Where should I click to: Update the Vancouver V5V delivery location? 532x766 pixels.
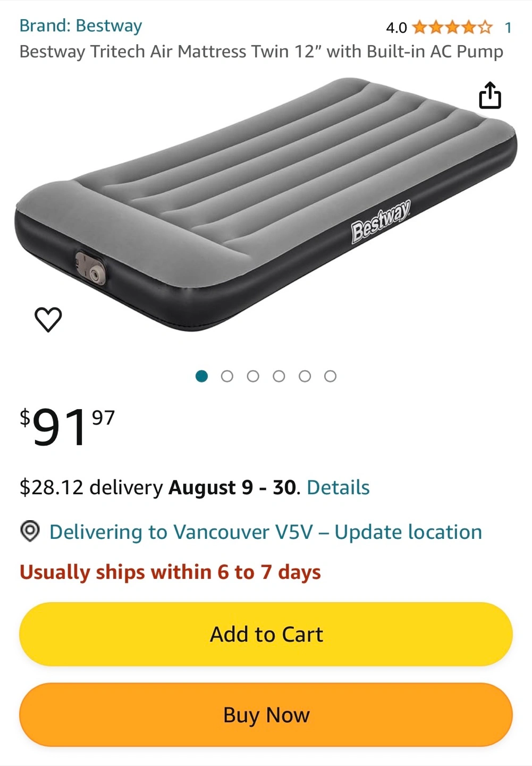click(266, 532)
